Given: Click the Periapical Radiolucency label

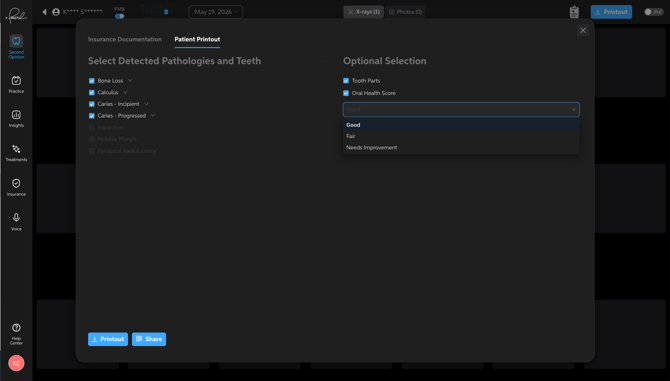Looking at the screenshot, I should (x=126, y=151).
